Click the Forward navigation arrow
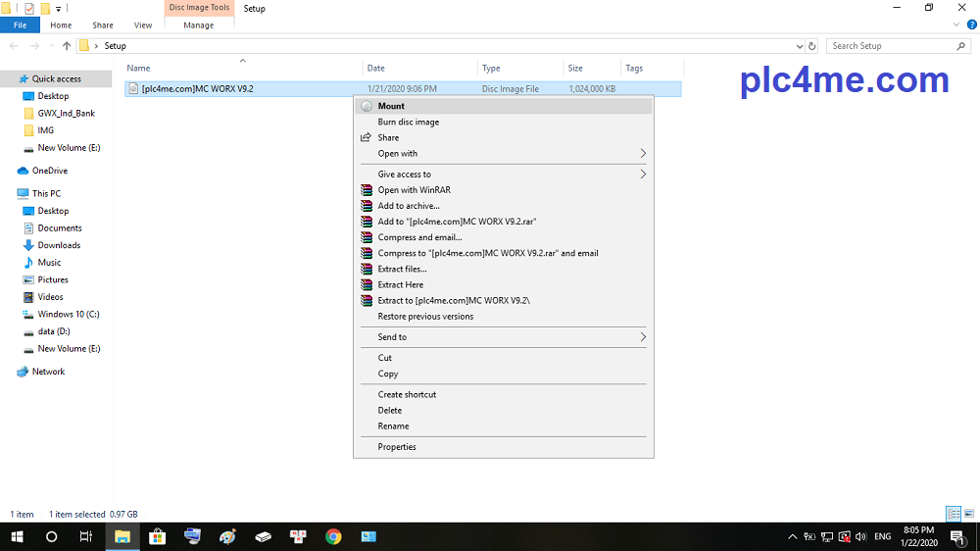Screen dimensions: 980x551 pyautogui.click(x=34, y=46)
